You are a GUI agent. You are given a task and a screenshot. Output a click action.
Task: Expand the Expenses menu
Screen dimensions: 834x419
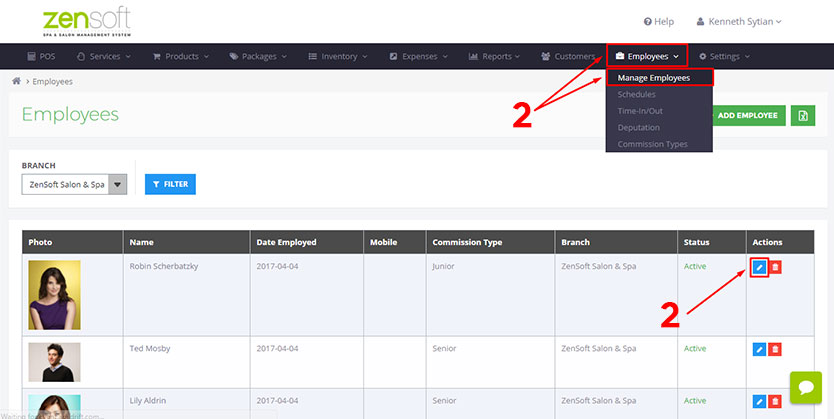pyautogui.click(x=419, y=56)
